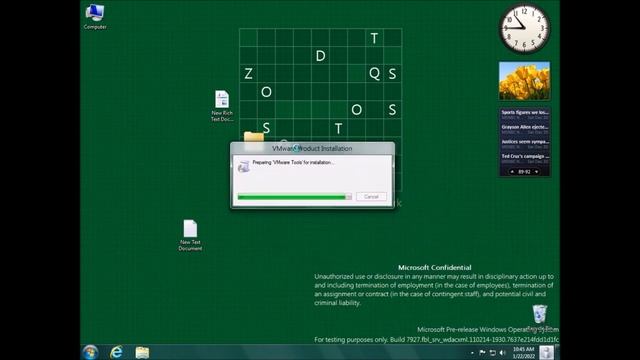
Task: Select the New Text Document file icon
Action: [x=190, y=235]
